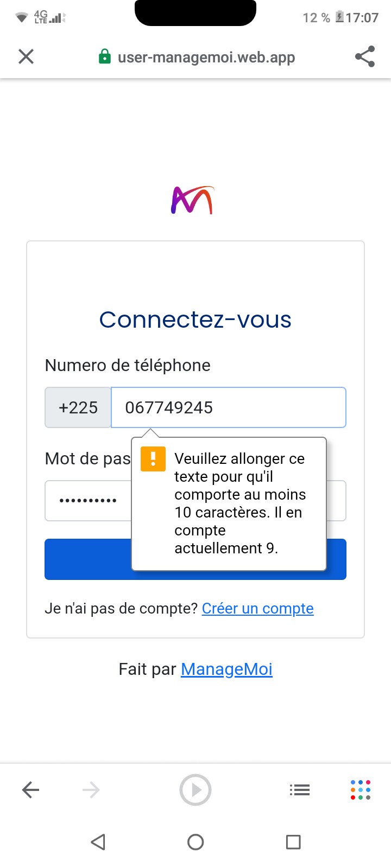The height and width of the screenshot is (868, 391).
Task: Go back with the browser left arrow
Action: pos(31,790)
